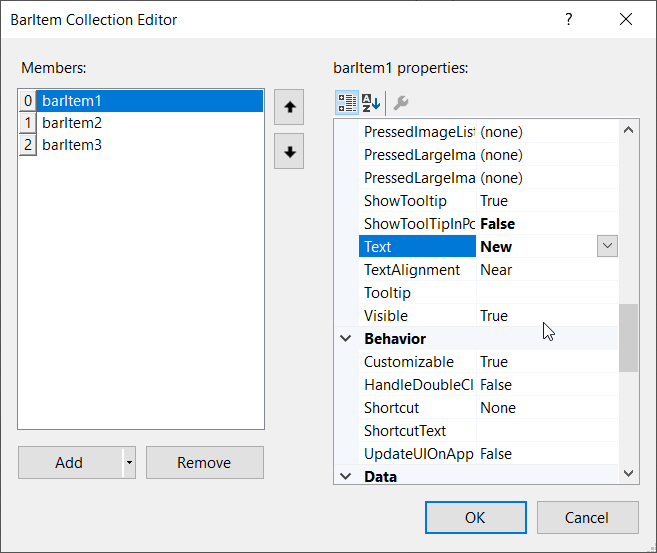Image resolution: width=657 pixels, height=553 pixels.
Task: Click the Add button
Action: coord(69,463)
